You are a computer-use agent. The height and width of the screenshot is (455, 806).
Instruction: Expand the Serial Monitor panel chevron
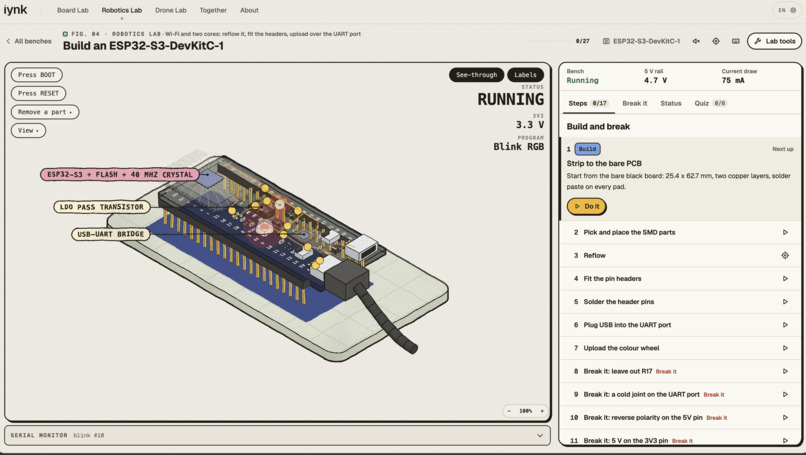540,435
